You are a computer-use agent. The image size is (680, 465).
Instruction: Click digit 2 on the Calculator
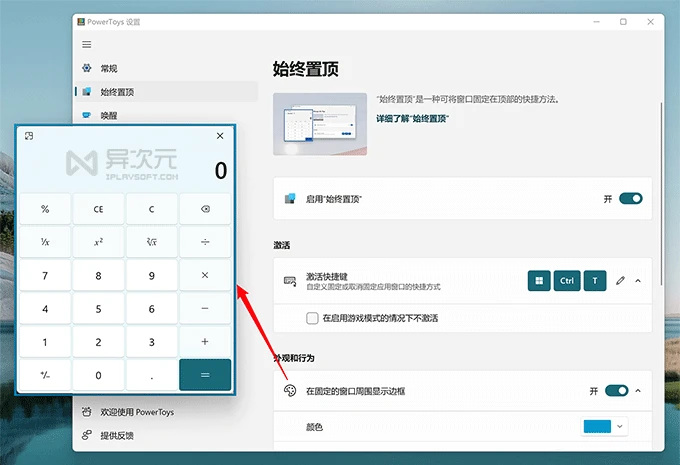(98, 342)
